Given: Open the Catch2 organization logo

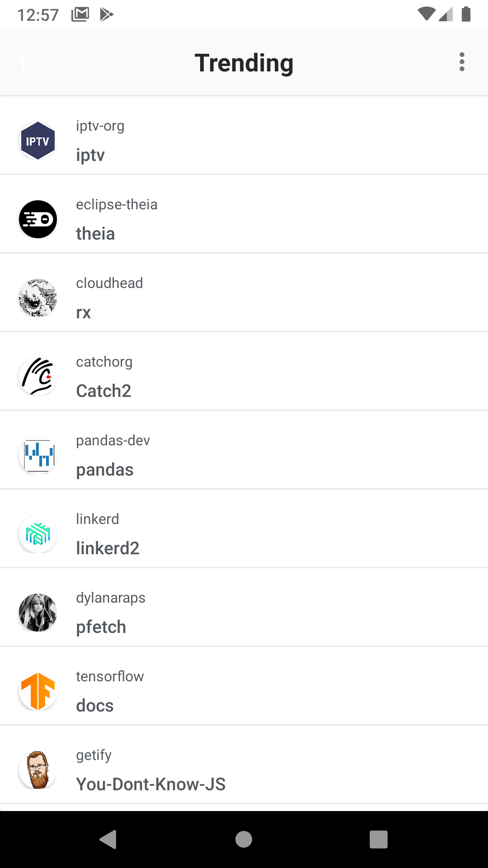Looking at the screenshot, I should click(38, 376).
